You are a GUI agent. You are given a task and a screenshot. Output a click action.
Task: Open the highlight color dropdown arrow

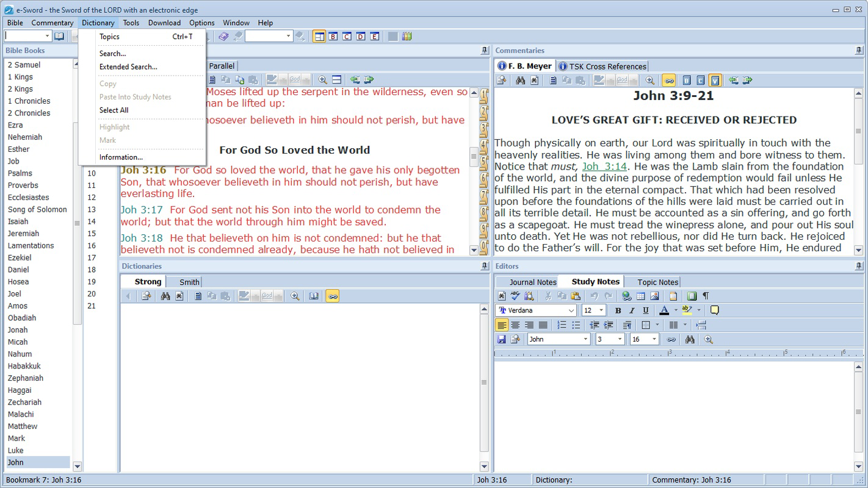tap(699, 310)
